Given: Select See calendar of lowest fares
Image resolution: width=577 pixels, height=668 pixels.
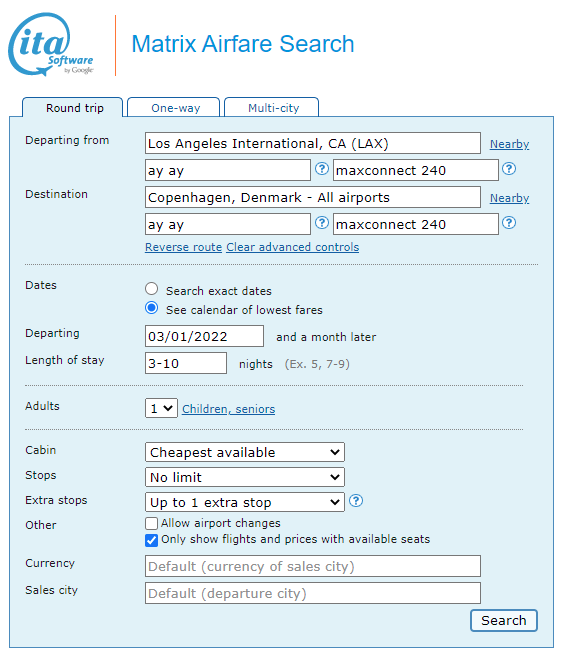Looking at the screenshot, I should [x=151, y=308].
